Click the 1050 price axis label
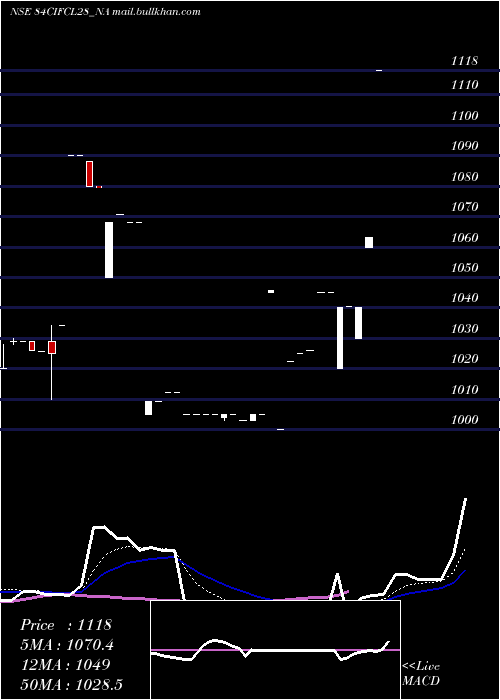Viewport: 500px width, 700px height. coord(464,267)
